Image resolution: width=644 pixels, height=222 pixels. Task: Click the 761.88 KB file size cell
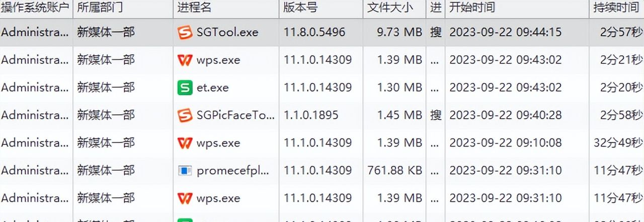395,171
